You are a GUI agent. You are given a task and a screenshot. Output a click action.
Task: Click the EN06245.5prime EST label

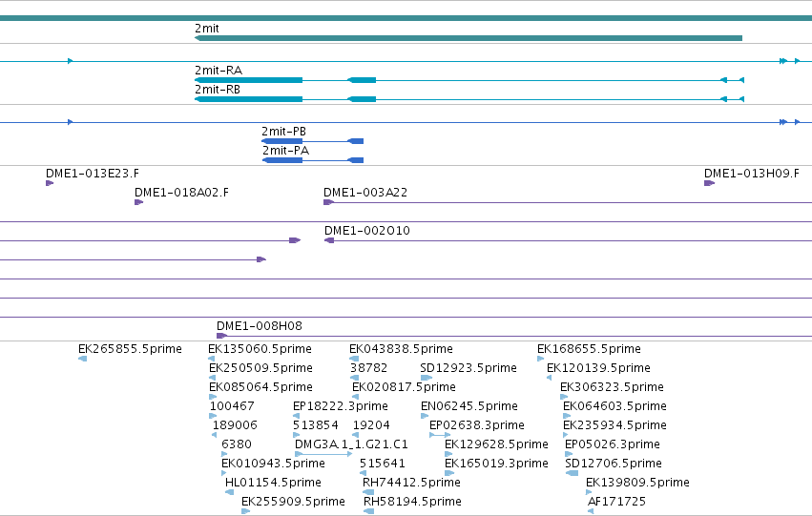469,406
